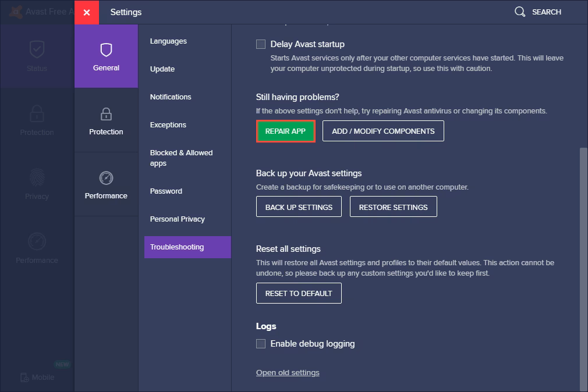Select dimmed Privacy fingerprint icon in main sidebar
The image size is (588, 392).
(37, 177)
